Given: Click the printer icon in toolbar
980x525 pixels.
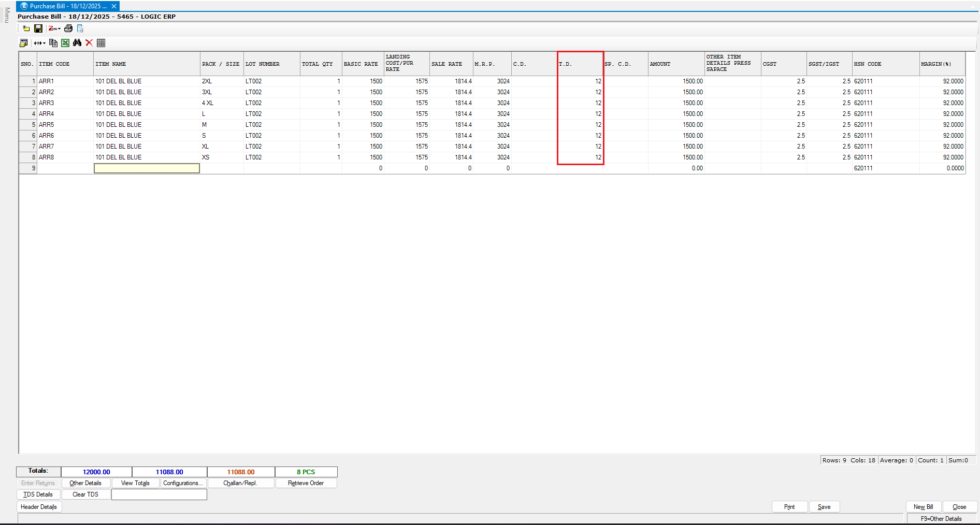Looking at the screenshot, I should 68,28.
